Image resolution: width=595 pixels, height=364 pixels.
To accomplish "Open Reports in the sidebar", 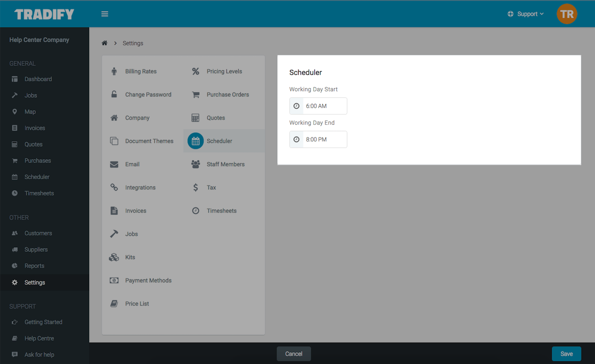I will point(44,266).
